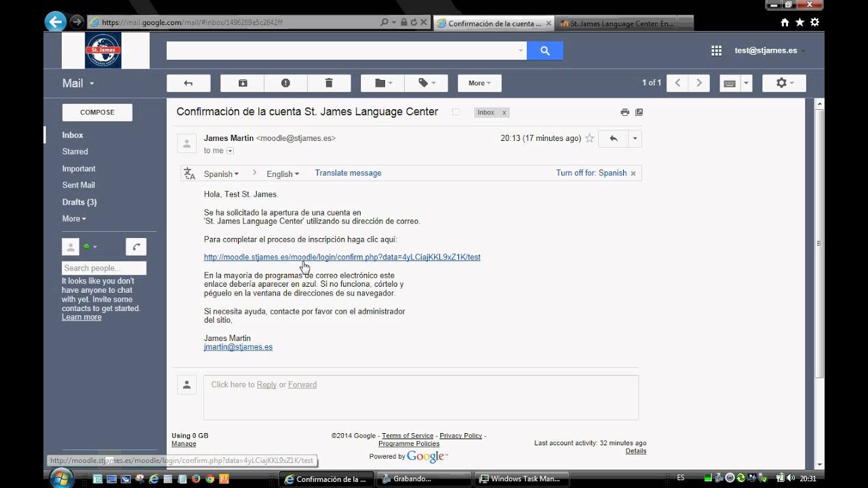Switch to St. James Language Center tab
This screenshot has width=868, height=488.
617,23
